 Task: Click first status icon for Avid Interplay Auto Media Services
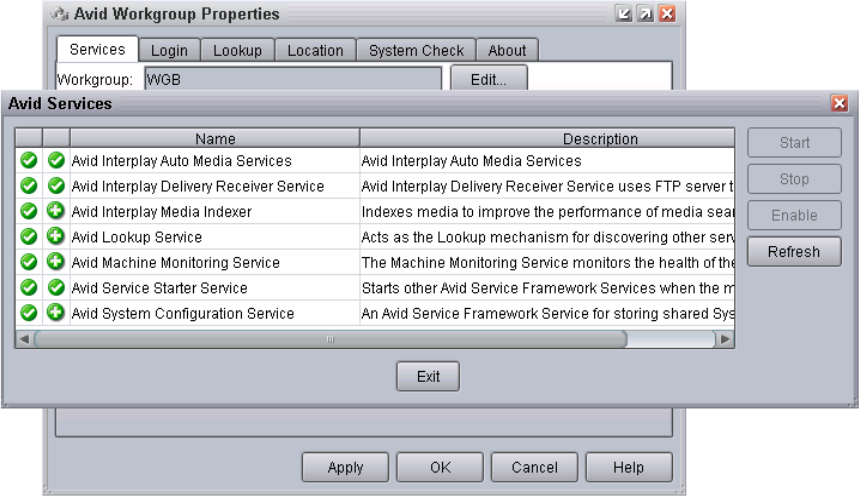pos(29,161)
